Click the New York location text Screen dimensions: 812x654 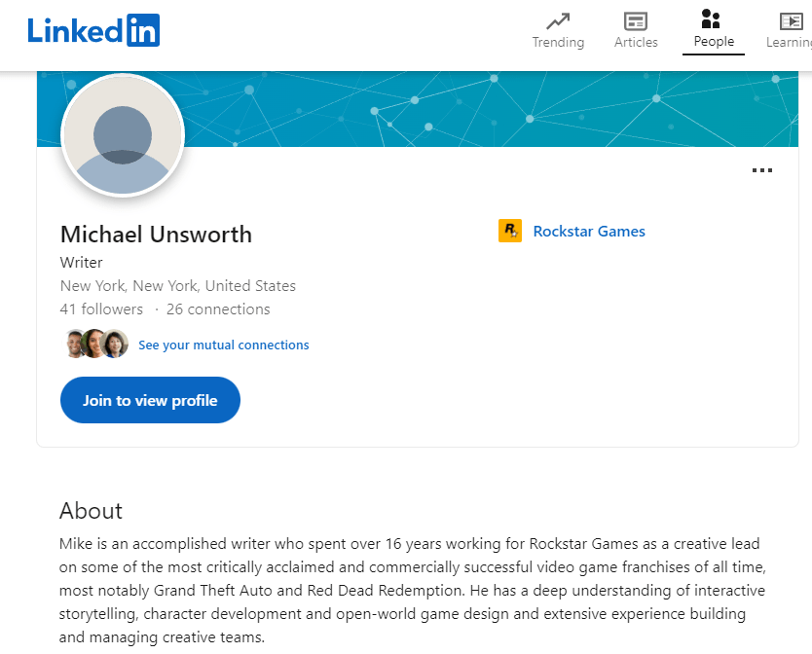(x=177, y=286)
